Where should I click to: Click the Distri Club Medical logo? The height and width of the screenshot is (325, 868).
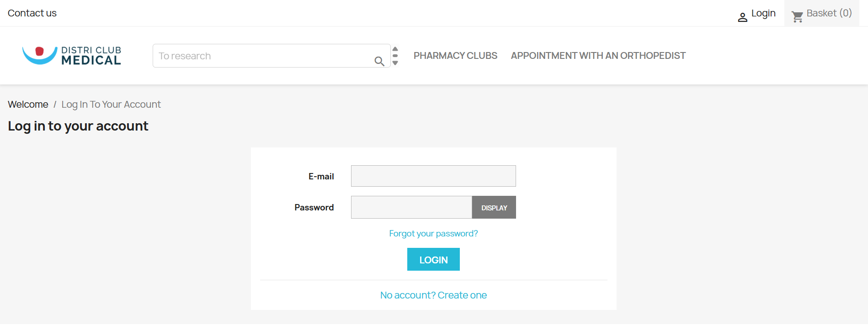tap(72, 56)
